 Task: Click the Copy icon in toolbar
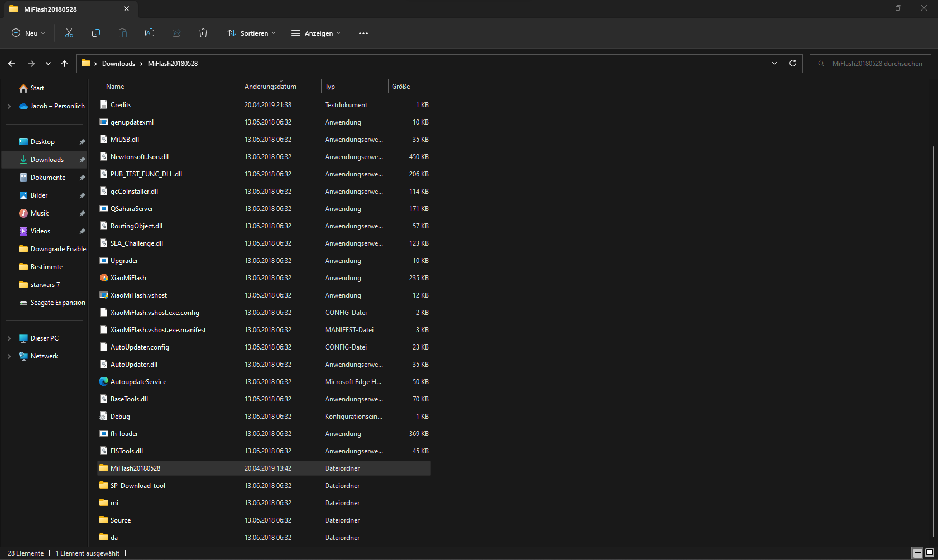[x=96, y=33]
